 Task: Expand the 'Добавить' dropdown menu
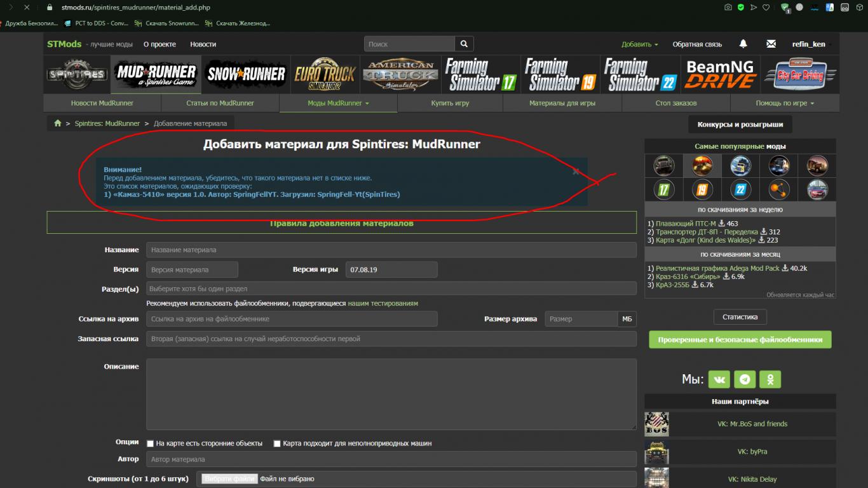click(639, 44)
